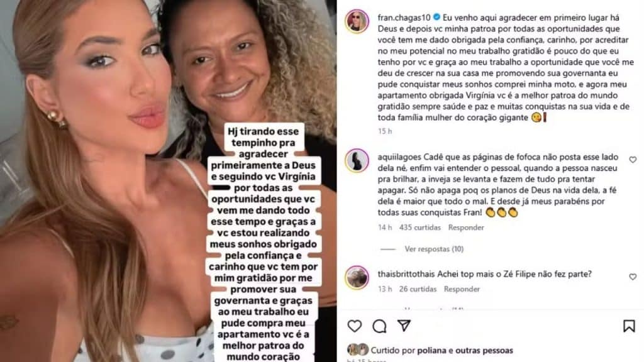Reply to aquiilagoes comment via Responder

(x=466, y=228)
